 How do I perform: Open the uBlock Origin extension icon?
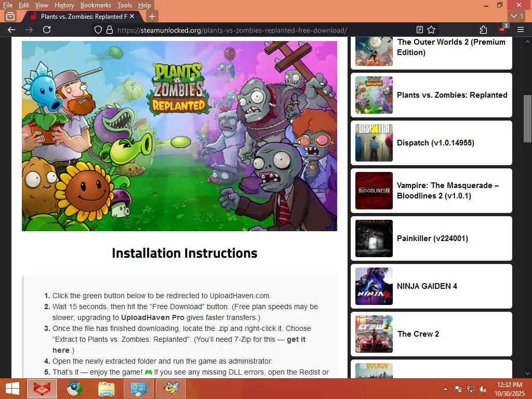click(502, 29)
